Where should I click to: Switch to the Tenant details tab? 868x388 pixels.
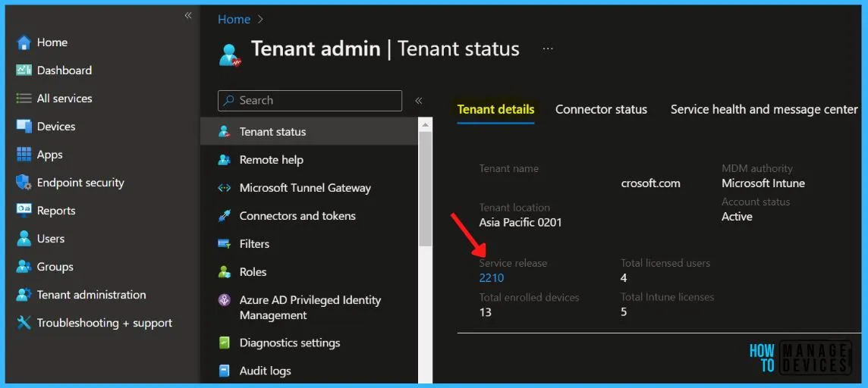pyautogui.click(x=495, y=109)
